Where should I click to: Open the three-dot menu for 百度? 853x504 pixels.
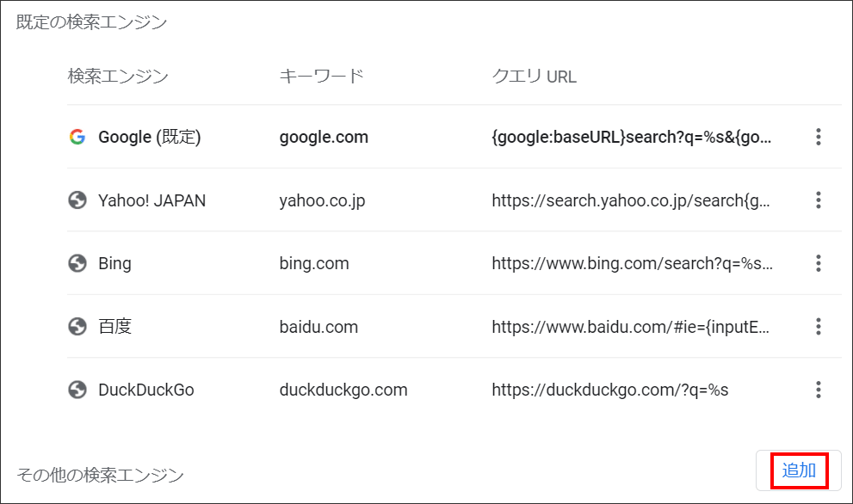coord(819,327)
